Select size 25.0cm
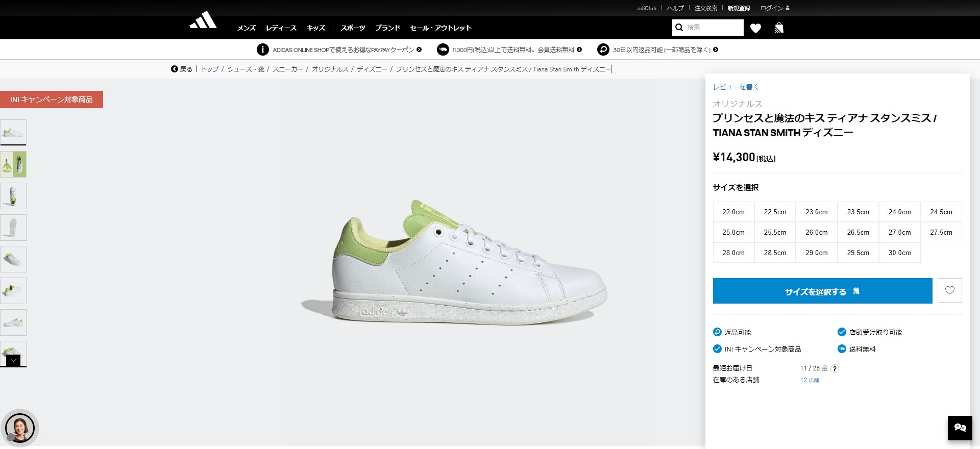The image size is (980, 449). point(733,232)
